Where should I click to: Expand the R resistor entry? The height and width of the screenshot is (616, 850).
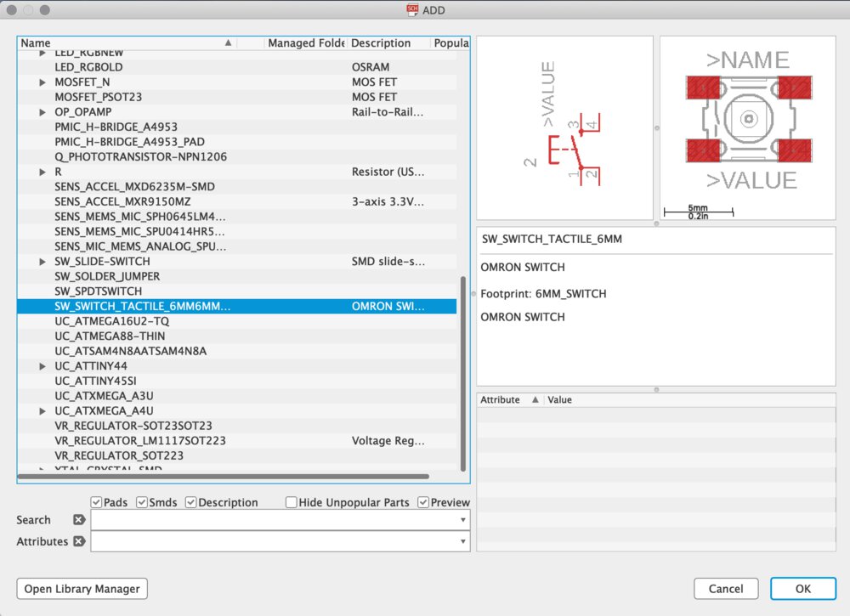click(42, 172)
